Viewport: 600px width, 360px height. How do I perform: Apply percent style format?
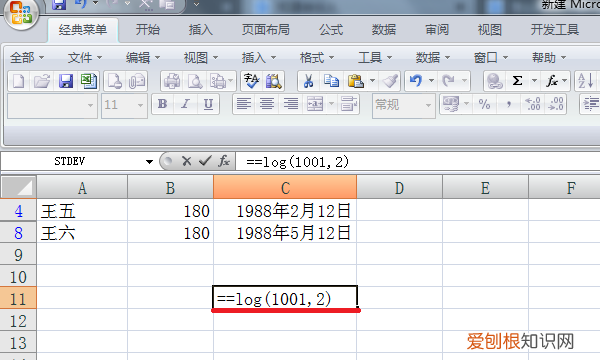[484, 104]
